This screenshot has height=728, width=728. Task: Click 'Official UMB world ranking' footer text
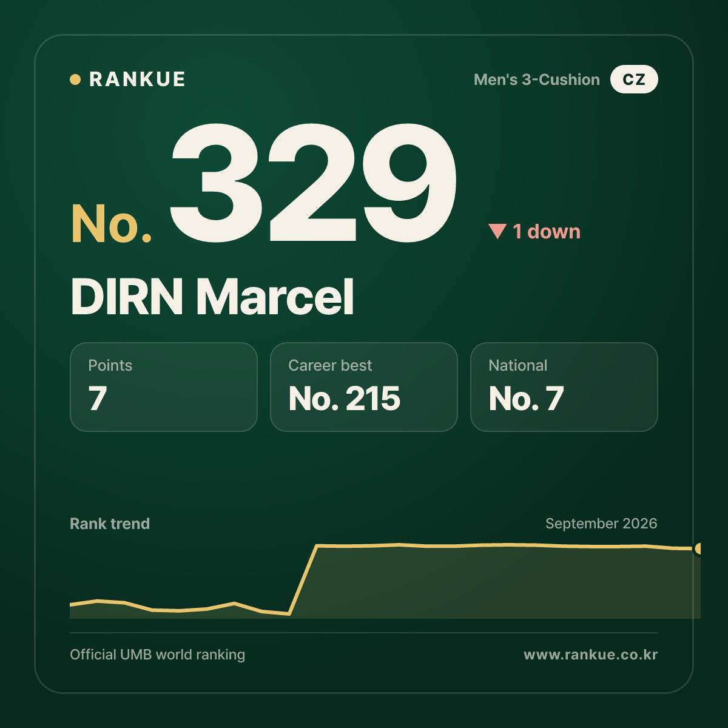158,655
